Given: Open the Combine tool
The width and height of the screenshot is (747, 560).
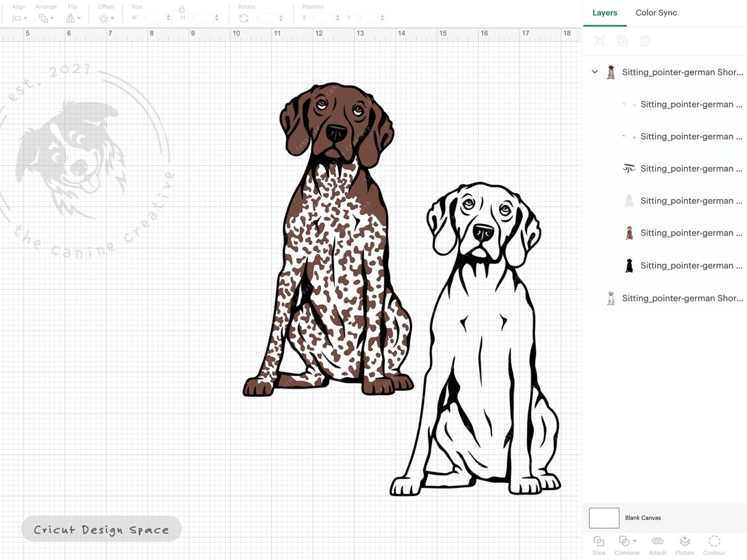Looking at the screenshot, I should pyautogui.click(x=624, y=544).
